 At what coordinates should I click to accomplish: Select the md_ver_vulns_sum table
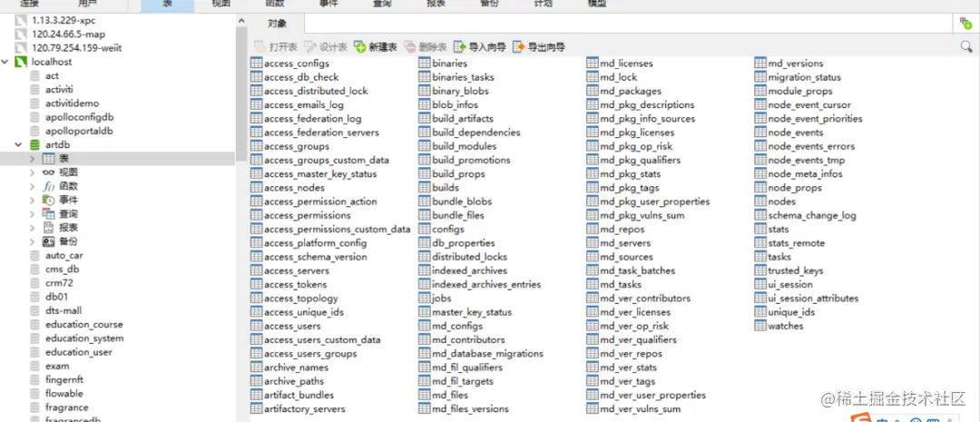[x=640, y=409]
